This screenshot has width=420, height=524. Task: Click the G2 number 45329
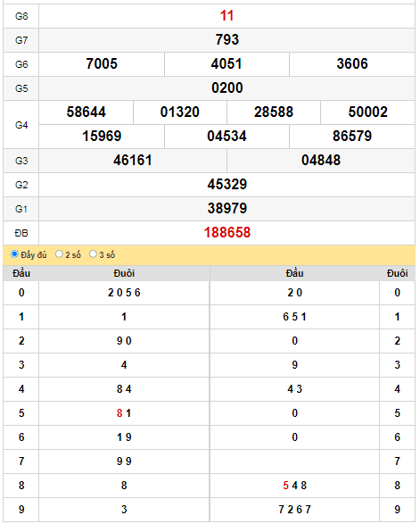227,184
